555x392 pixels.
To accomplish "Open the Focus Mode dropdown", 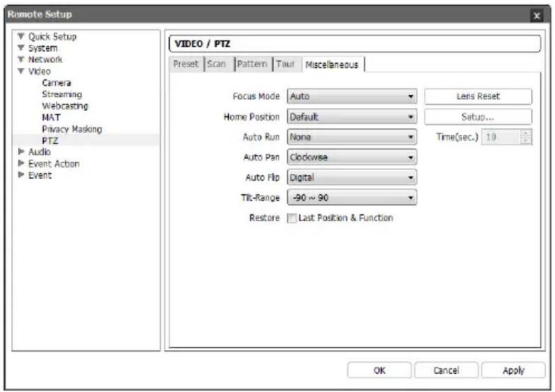I will pyautogui.click(x=352, y=96).
